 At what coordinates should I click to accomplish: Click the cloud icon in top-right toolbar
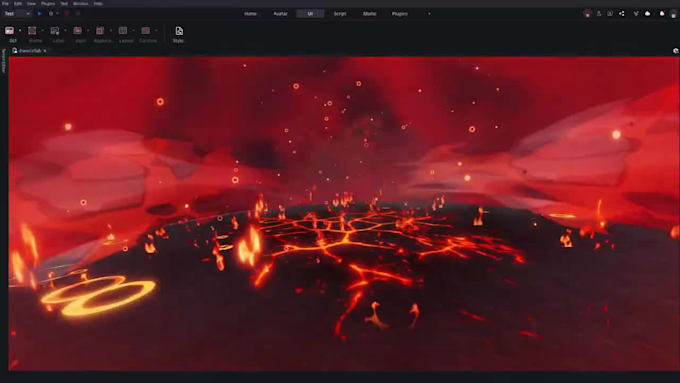(x=647, y=14)
